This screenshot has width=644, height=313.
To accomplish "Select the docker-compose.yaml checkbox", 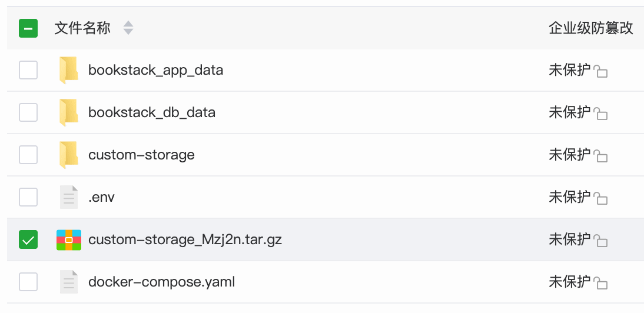I will click(x=28, y=282).
